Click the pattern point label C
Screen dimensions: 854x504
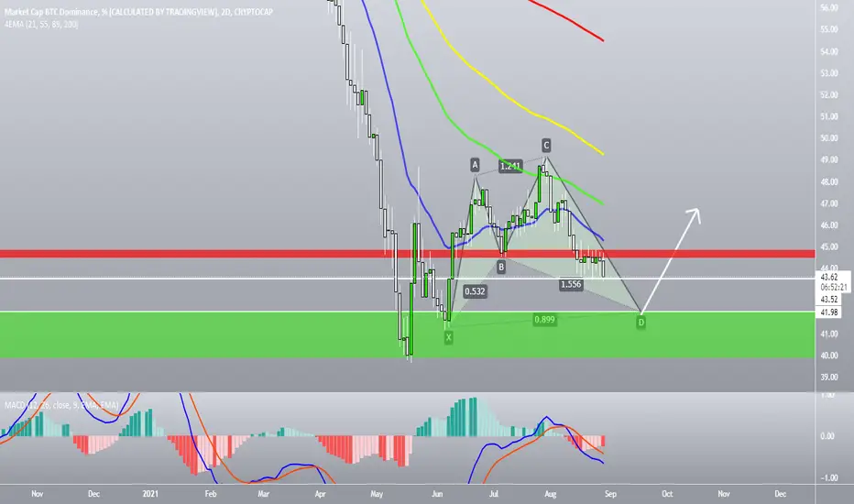(546, 146)
